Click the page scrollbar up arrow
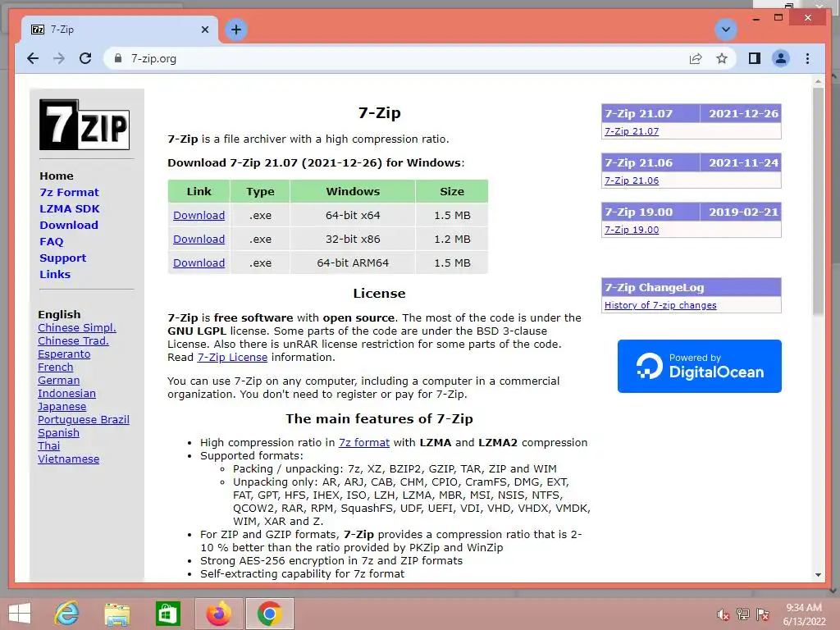The image size is (840, 630). pyautogui.click(x=818, y=81)
